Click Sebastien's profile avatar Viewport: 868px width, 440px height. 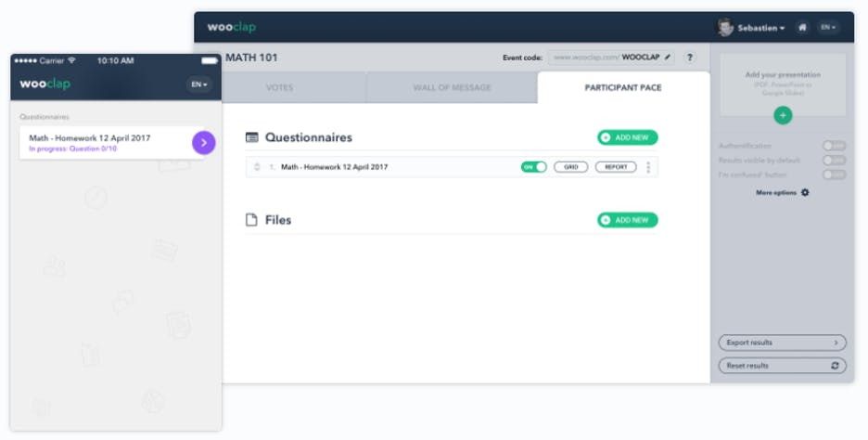click(x=725, y=27)
